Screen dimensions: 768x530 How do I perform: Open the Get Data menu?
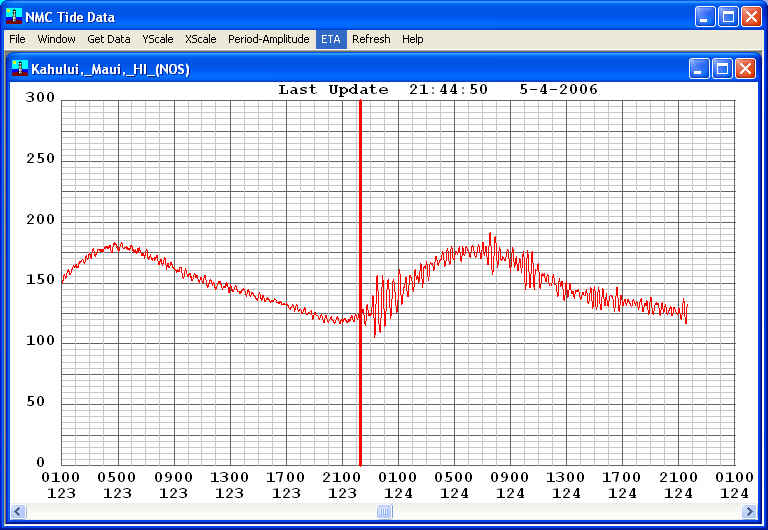(109, 39)
